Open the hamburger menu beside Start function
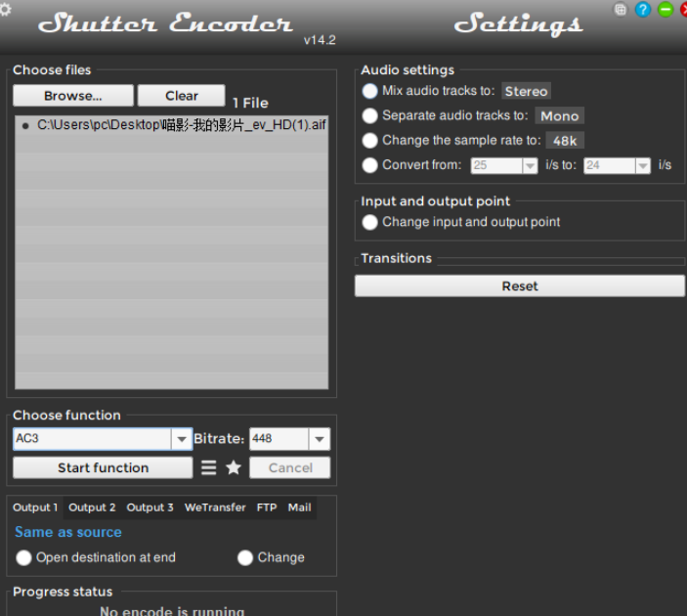This screenshot has width=687, height=616. pos(208,467)
